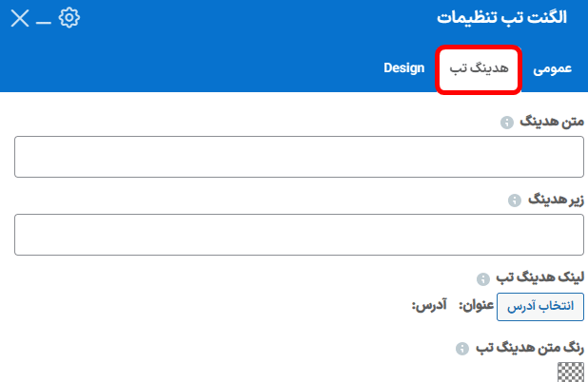Click the متن هدینگ field label

pyautogui.click(x=552, y=122)
